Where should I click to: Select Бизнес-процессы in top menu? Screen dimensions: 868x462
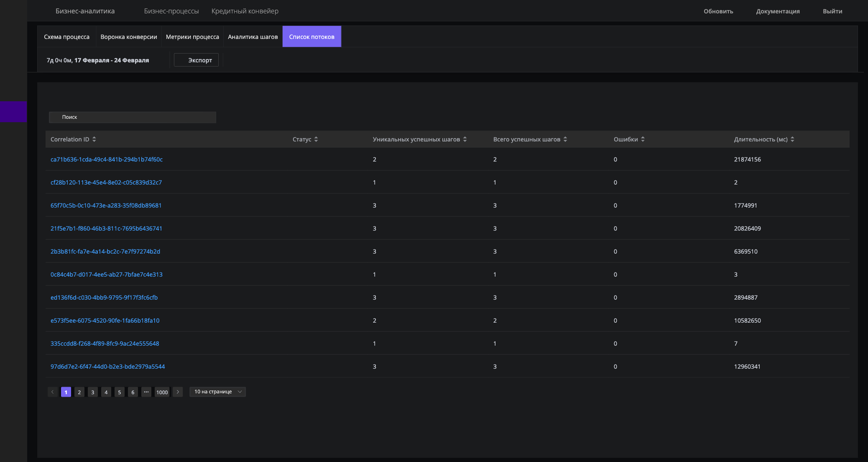point(171,11)
